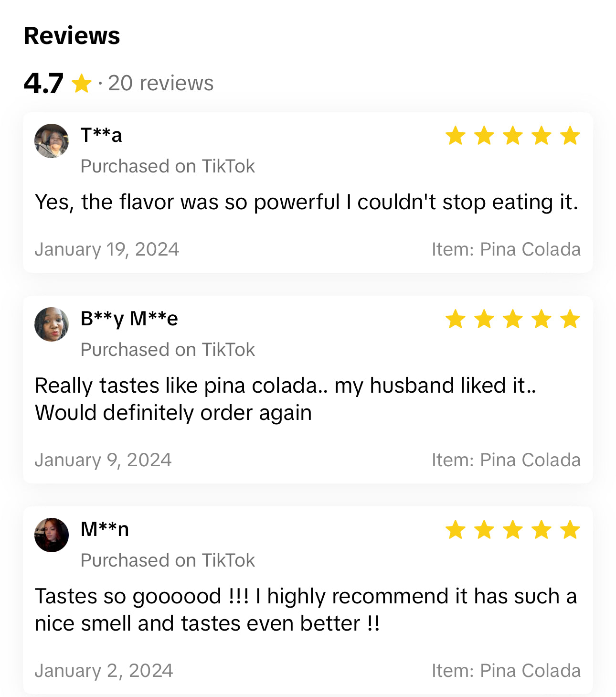Click Item: Pina Colada on January 2 review

506,671
